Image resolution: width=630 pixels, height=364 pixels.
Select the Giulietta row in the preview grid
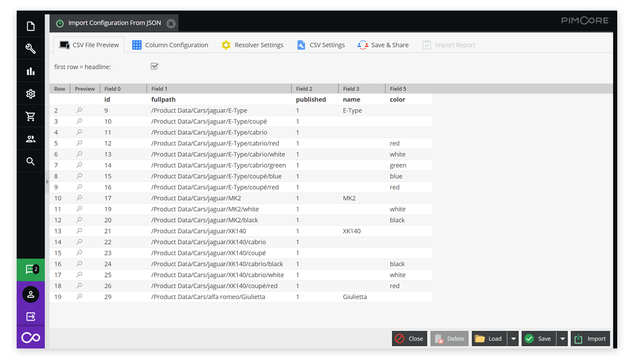(x=222, y=296)
